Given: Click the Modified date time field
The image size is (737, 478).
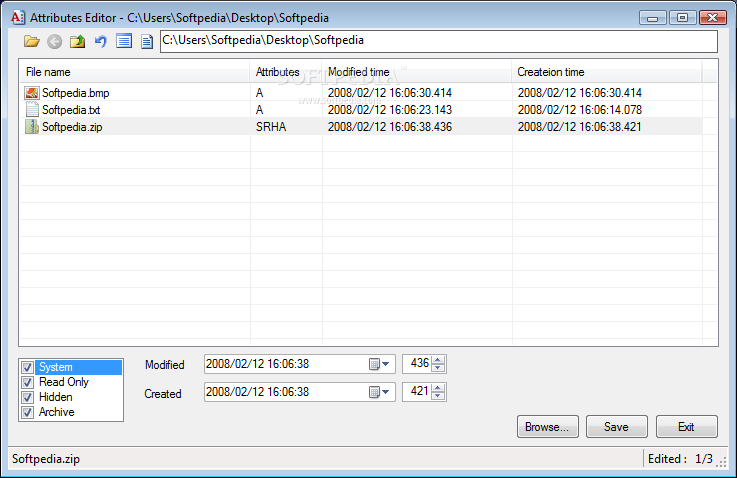Looking at the screenshot, I should (299, 364).
